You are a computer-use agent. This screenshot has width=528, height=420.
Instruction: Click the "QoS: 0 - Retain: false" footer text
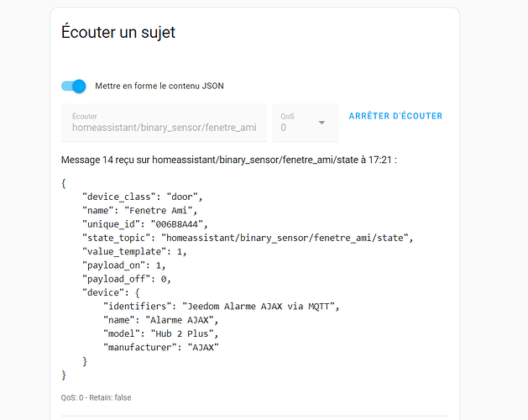[x=97, y=397]
